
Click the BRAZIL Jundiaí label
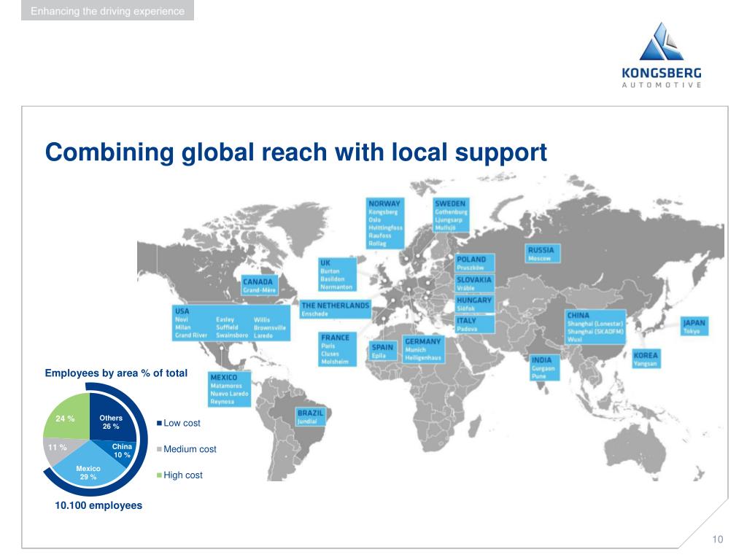pos(311,416)
